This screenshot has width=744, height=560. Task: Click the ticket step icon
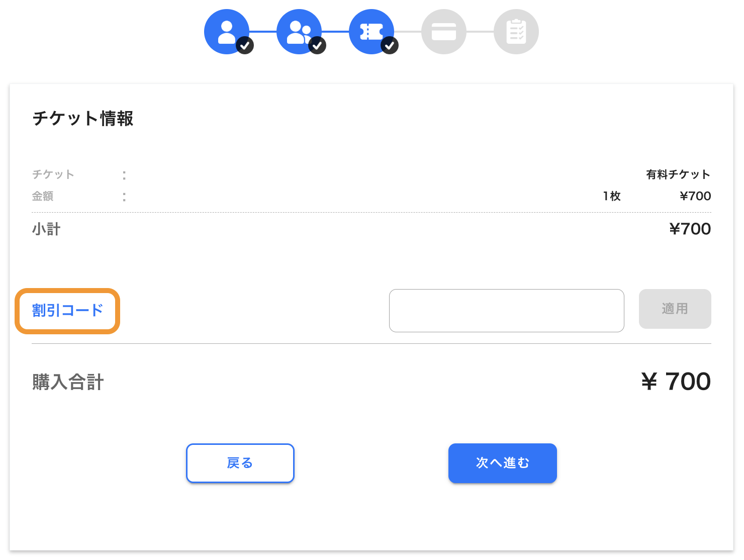click(x=371, y=32)
